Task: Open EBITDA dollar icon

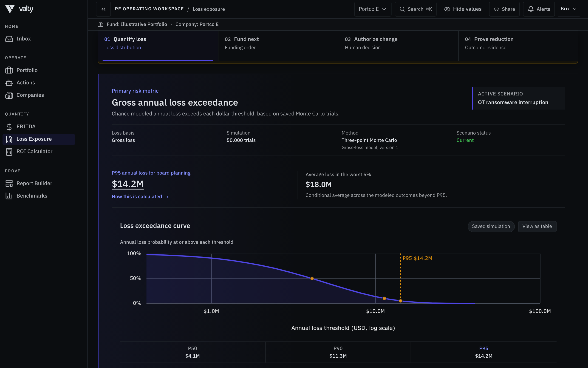Action: tap(9, 126)
